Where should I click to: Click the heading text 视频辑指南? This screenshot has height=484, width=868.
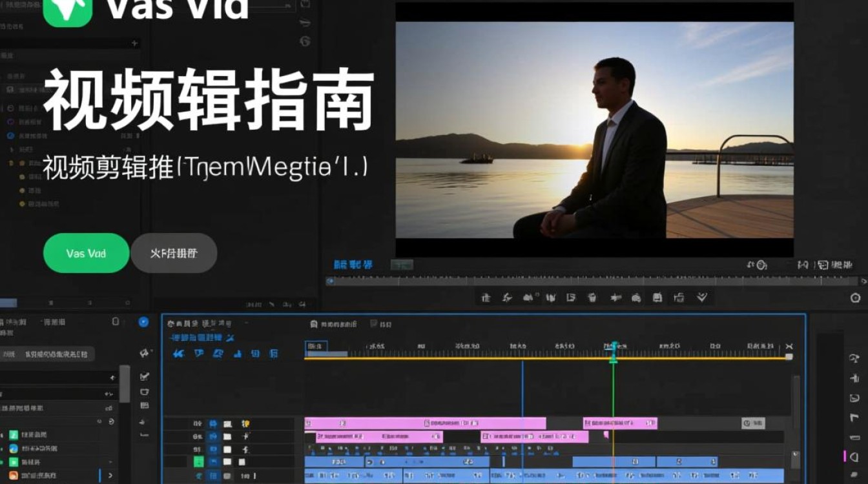coord(209,101)
